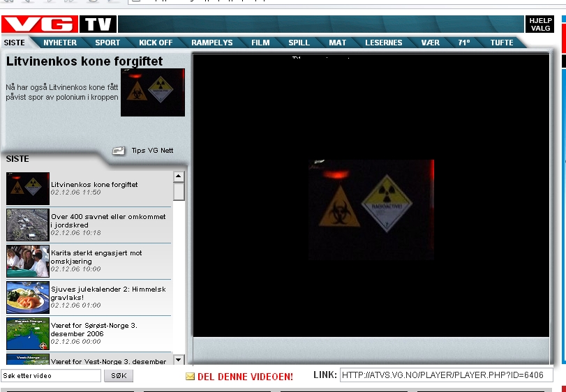The height and width of the screenshot is (392, 566).
Task: Go to the KICK OFF tab
Action: (156, 43)
